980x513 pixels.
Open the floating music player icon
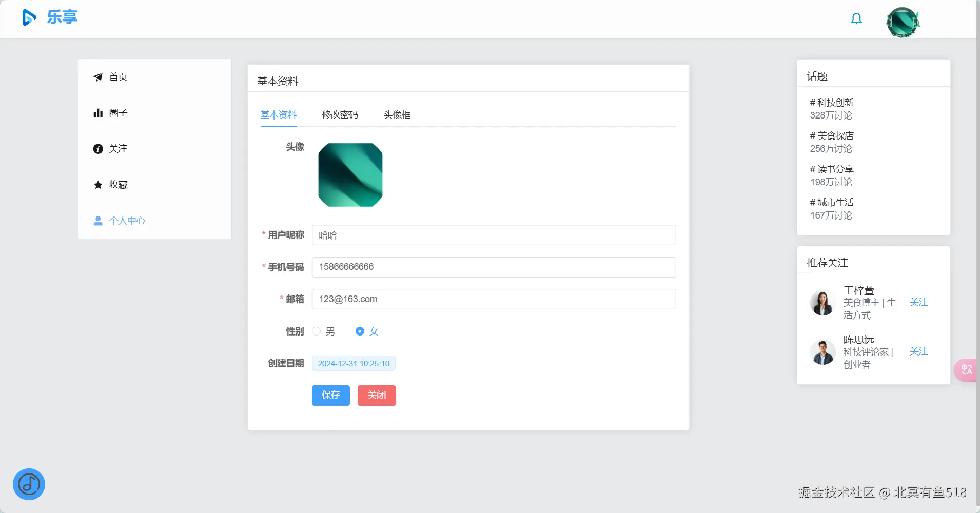[29, 484]
